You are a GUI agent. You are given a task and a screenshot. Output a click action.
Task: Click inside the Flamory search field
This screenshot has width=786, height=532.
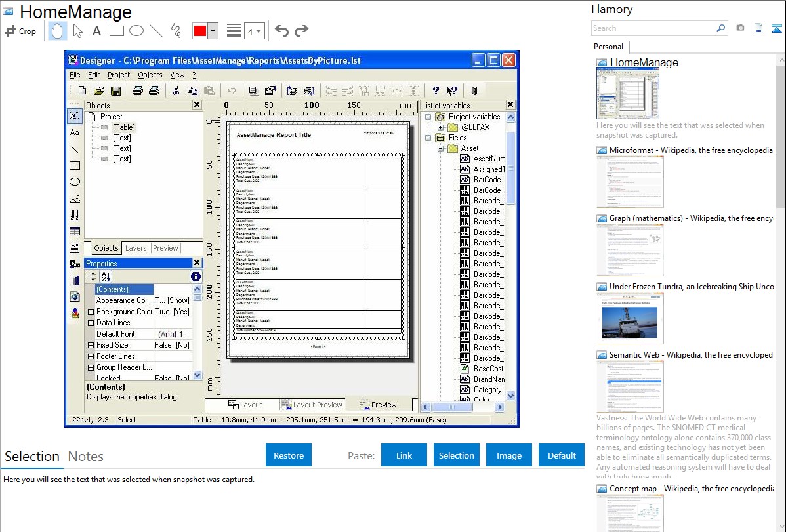point(653,28)
